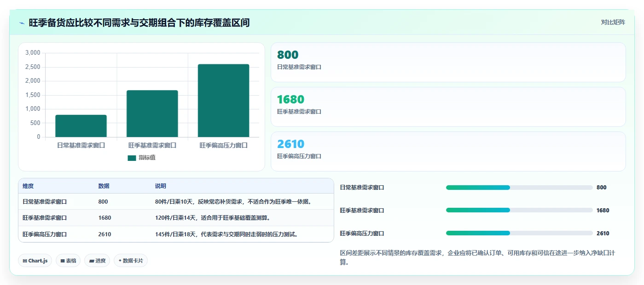Click the 日常基准需求窗口 chart bar

click(81, 126)
